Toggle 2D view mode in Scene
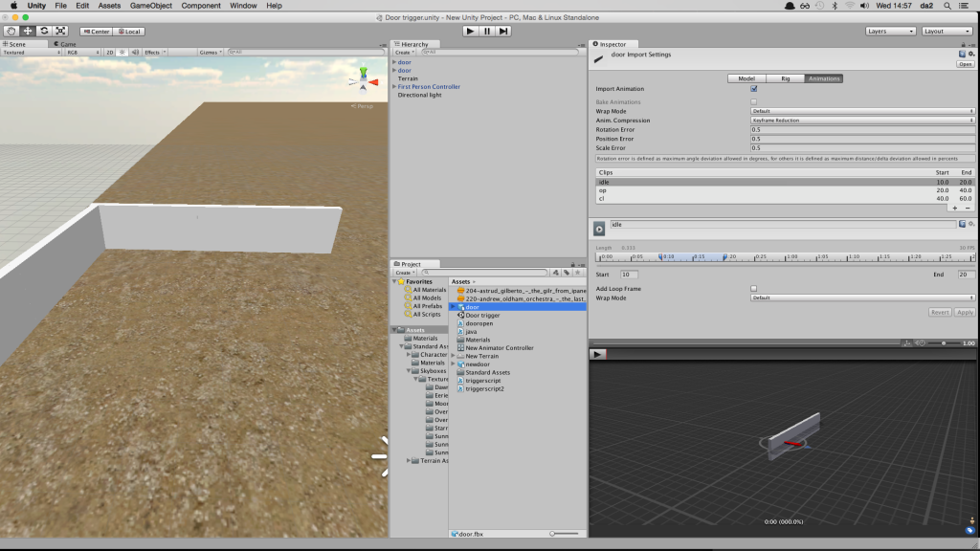Image resolution: width=980 pixels, height=551 pixels. click(109, 53)
